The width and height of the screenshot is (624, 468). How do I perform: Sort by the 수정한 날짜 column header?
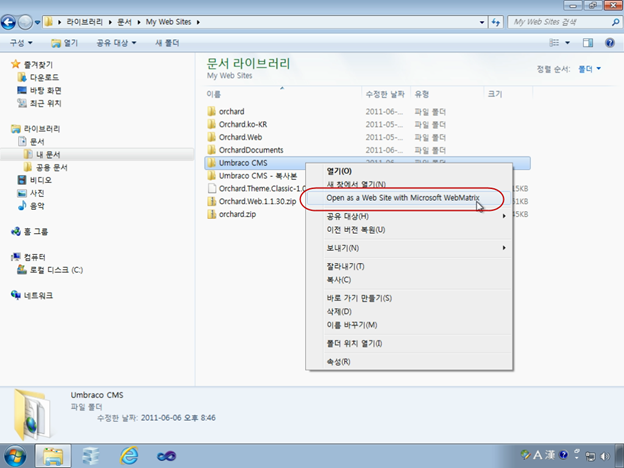(x=385, y=94)
